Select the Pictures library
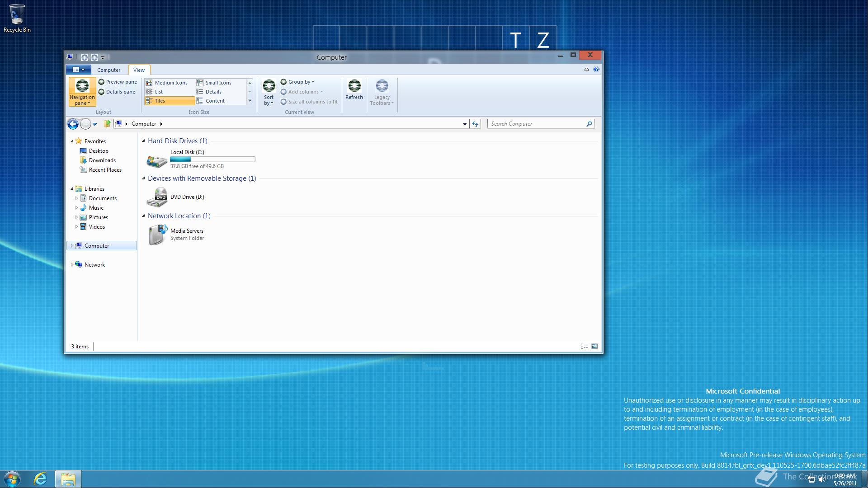Image resolution: width=868 pixels, height=488 pixels. click(98, 217)
